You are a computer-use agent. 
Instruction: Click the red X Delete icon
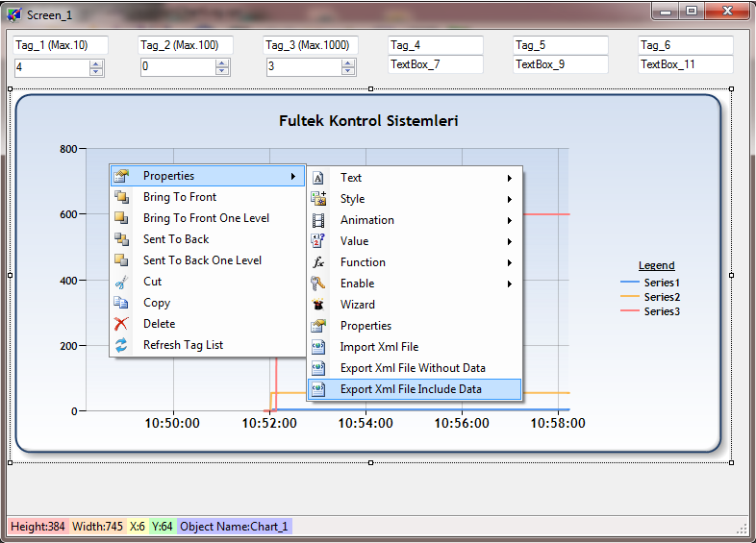click(x=121, y=324)
